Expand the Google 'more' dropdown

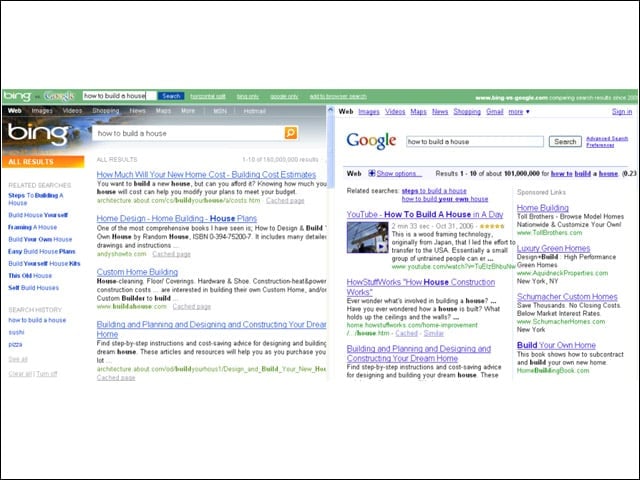(x=519, y=111)
